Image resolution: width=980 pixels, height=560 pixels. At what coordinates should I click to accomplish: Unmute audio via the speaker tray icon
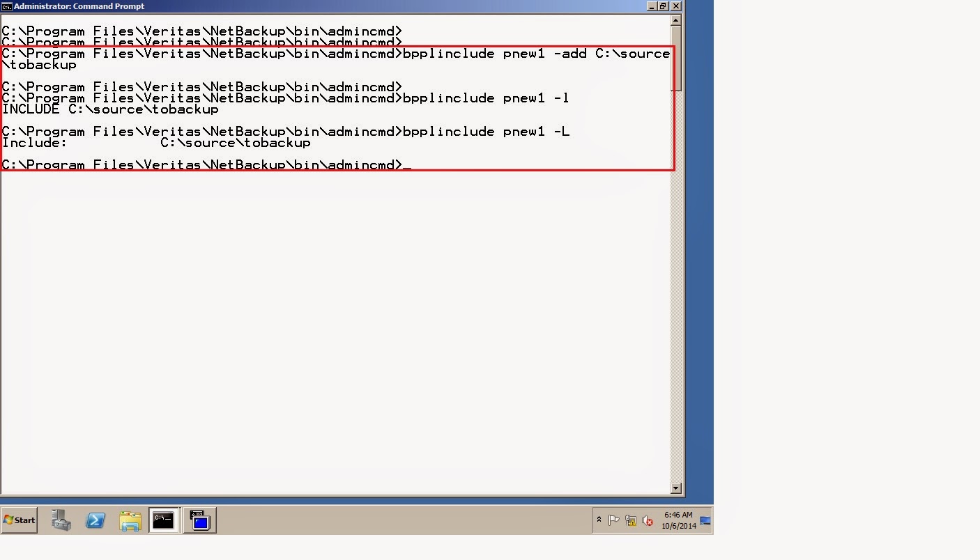(647, 520)
